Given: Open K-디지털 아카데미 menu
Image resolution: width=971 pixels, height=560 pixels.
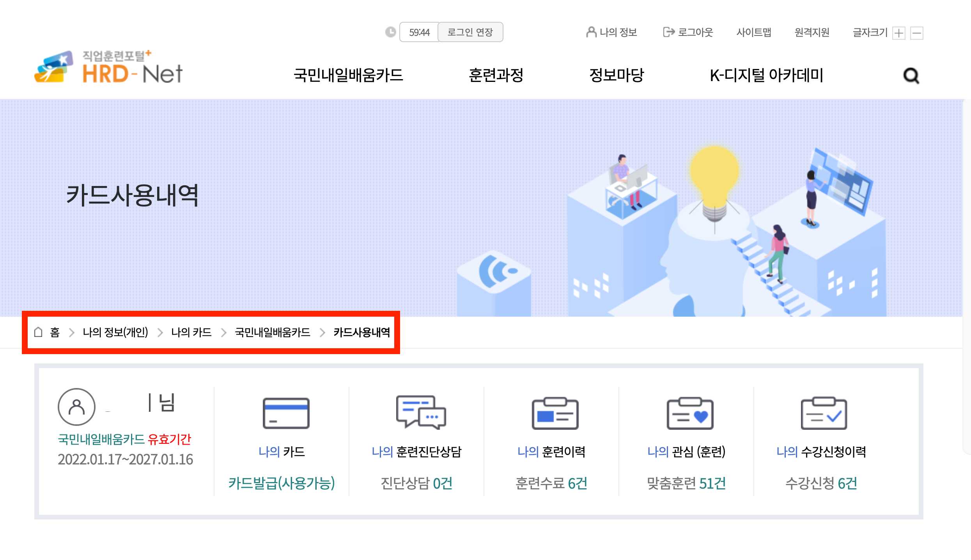Looking at the screenshot, I should tap(766, 75).
